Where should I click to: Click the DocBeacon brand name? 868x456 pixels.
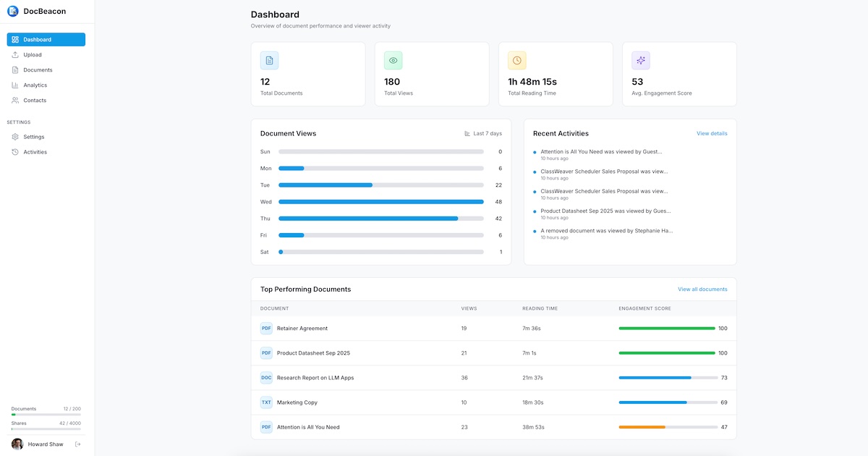pyautogui.click(x=45, y=11)
